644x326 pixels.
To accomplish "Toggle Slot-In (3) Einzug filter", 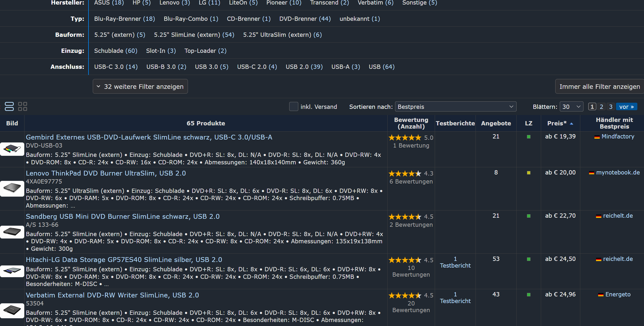I will click(x=161, y=51).
